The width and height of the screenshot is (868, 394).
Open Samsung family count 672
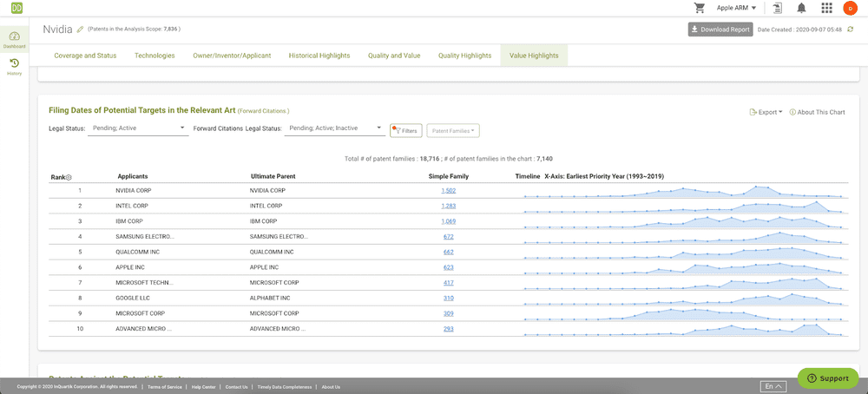tap(449, 236)
